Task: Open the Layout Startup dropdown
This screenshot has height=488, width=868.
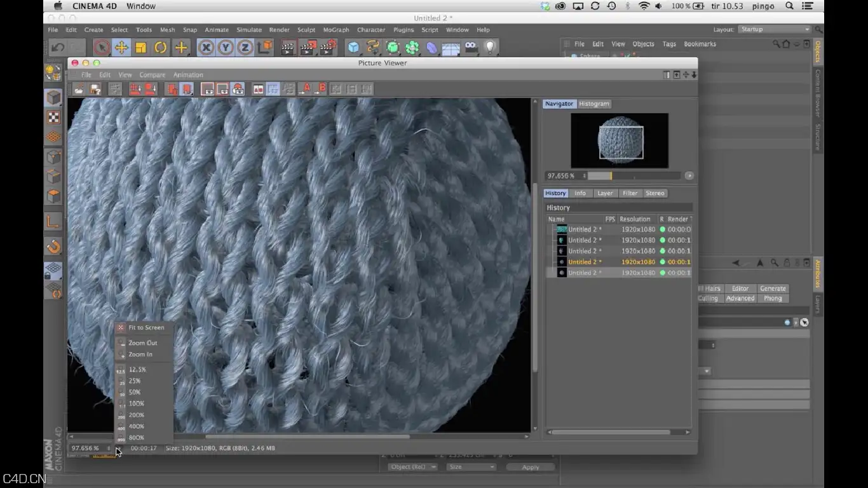Action: [775, 29]
